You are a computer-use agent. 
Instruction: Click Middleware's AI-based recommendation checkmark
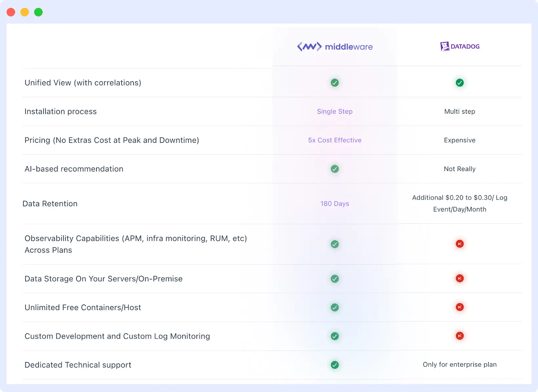(x=335, y=169)
